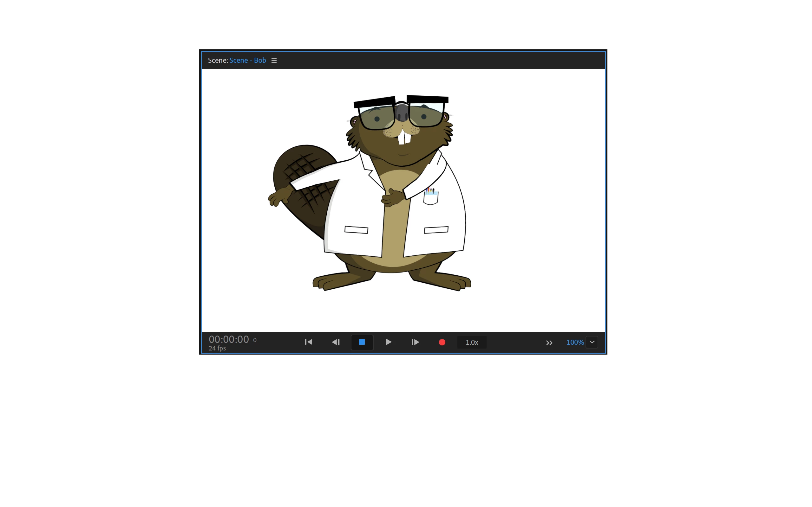Open the zoom level dropdown arrow

click(592, 342)
